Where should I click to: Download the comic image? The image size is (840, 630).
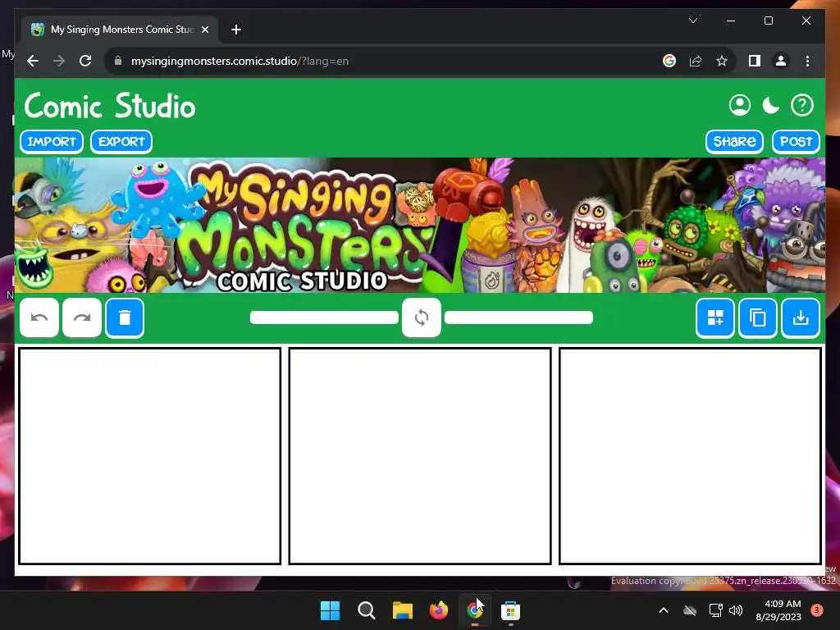(x=801, y=317)
